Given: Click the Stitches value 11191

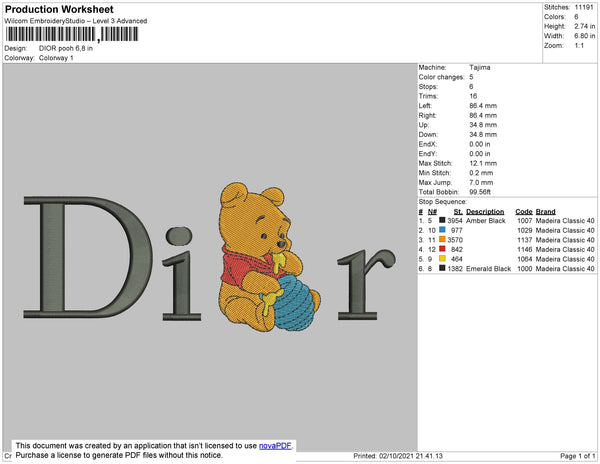Looking at the screenshot, I should coord(584,7).
